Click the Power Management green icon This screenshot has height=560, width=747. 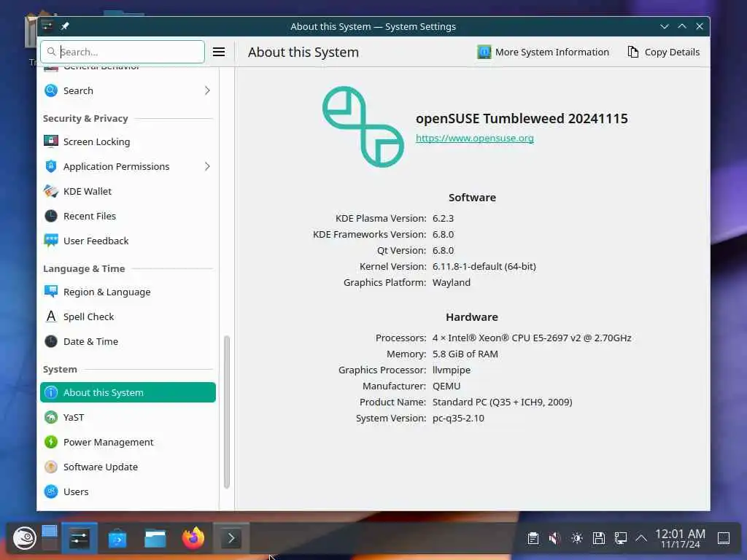click(51, 442)
